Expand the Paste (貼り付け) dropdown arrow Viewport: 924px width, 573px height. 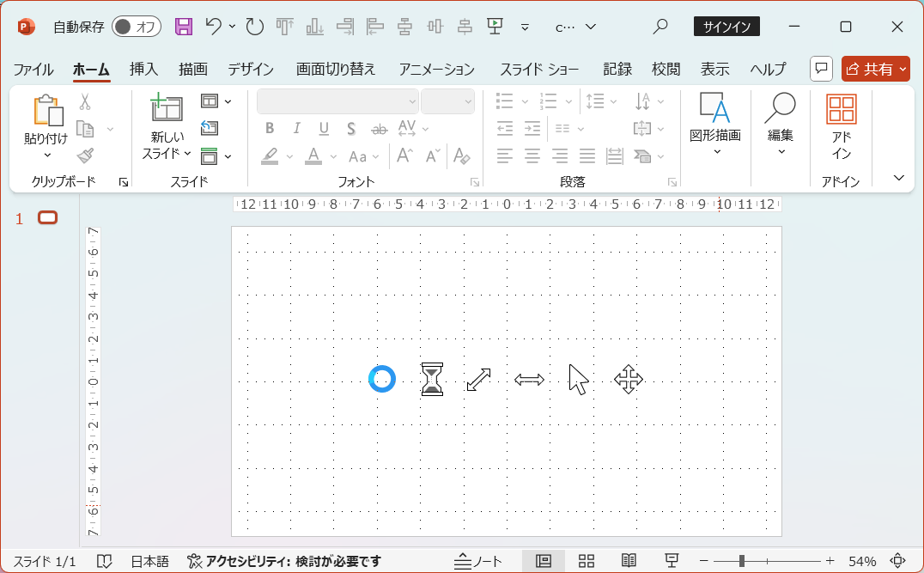[47, 155]
